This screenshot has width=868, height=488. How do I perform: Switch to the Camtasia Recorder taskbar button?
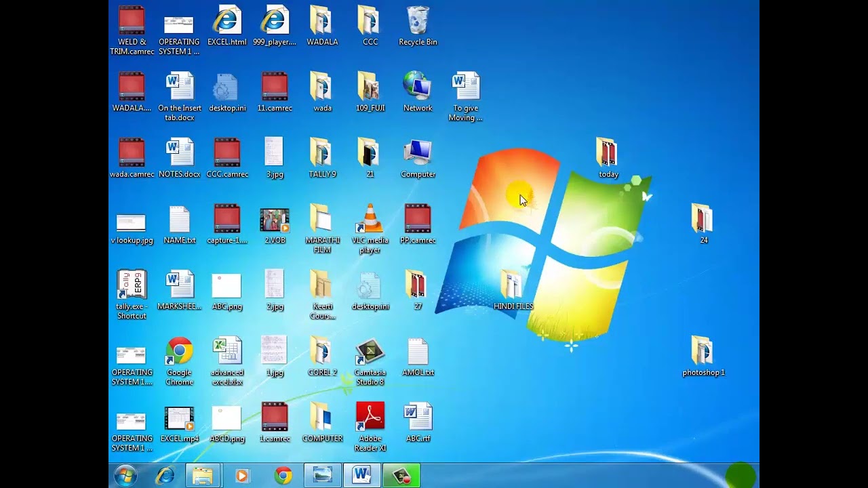(401, 476)
